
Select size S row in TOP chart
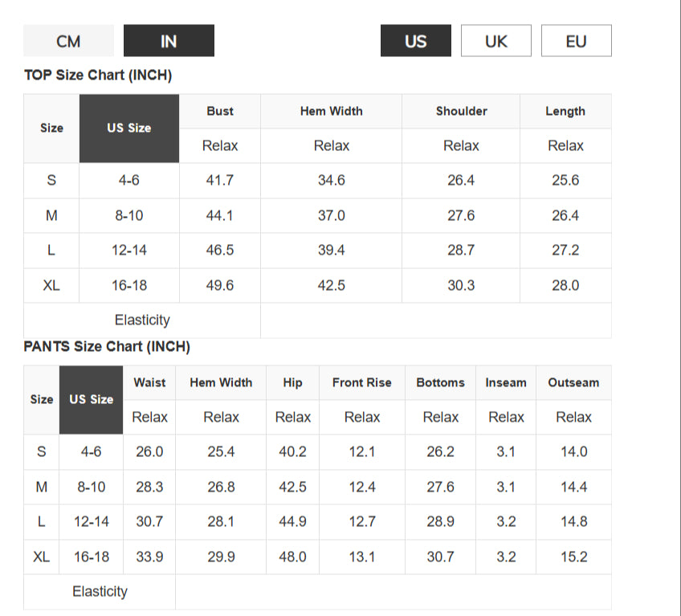click(x=317, y=180)
